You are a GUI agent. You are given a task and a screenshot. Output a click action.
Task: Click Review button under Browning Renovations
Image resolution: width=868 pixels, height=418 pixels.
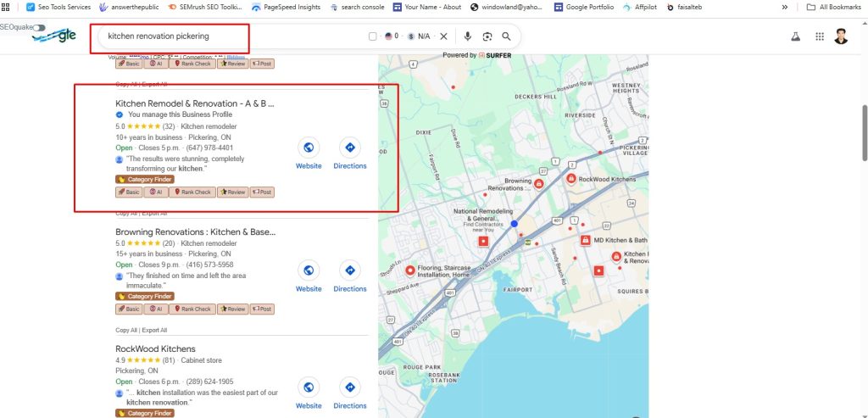[232, 309]
